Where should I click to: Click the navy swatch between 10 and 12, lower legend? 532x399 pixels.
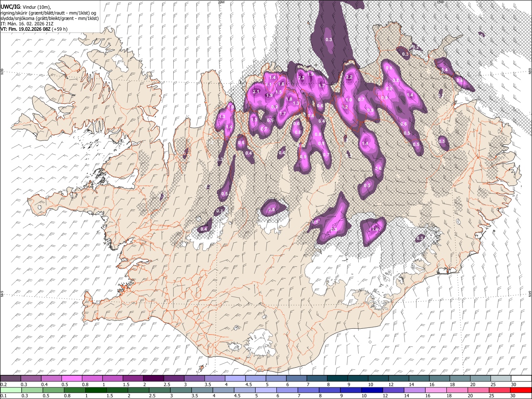(372, 390)
